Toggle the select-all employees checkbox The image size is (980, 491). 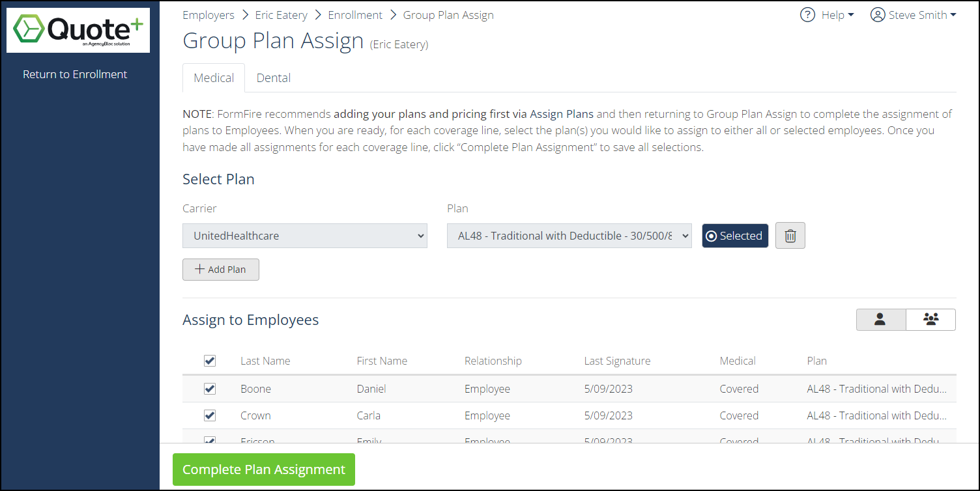(210, 360)
